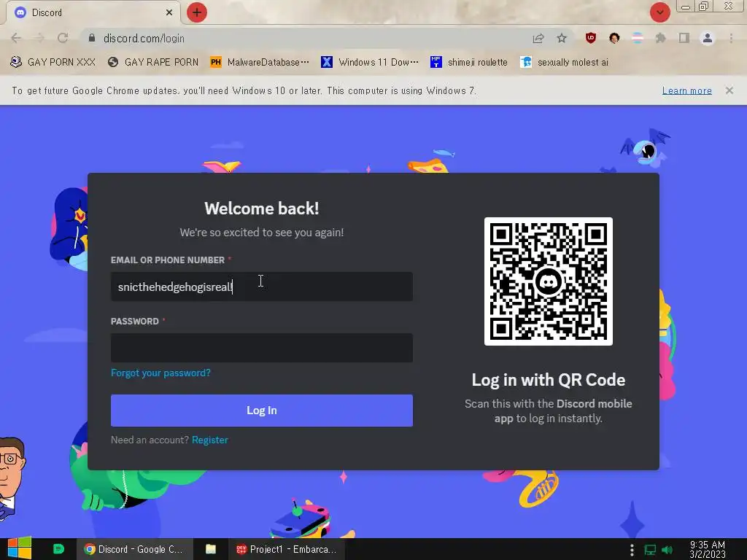
Task: Click Forgot your password?
Action: pyautogui.click(x=160, y=373)
